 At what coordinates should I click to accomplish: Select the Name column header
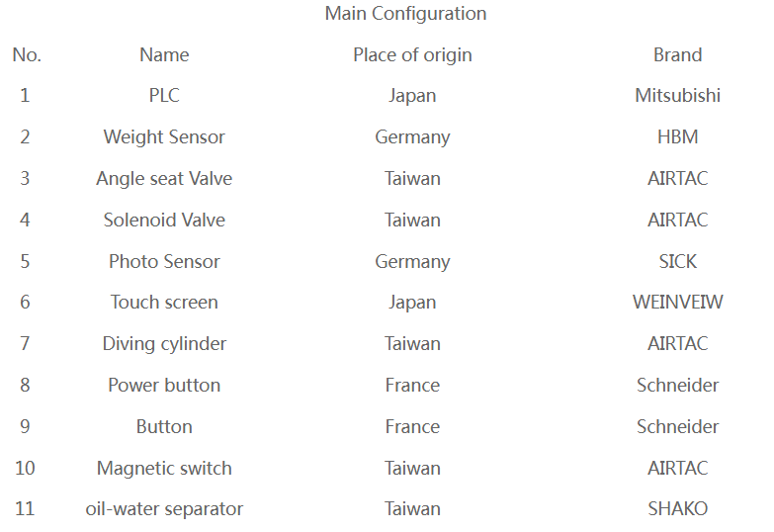click(x=164, y=55)
